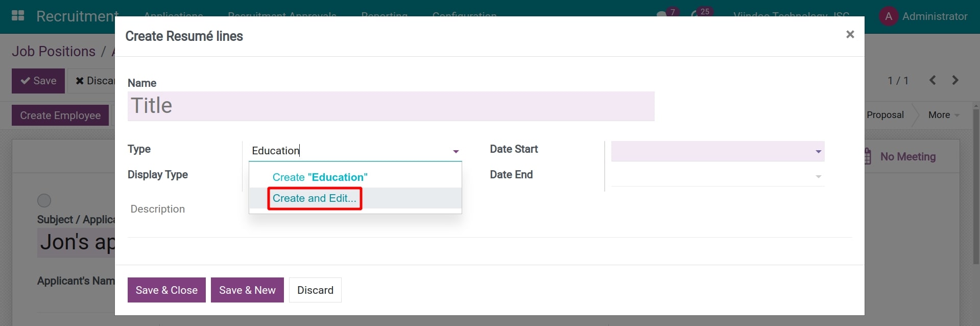Viewport: 980px width, 326px height.
Task: Open the Date End picker dropdown
Action: coord(818,176)
